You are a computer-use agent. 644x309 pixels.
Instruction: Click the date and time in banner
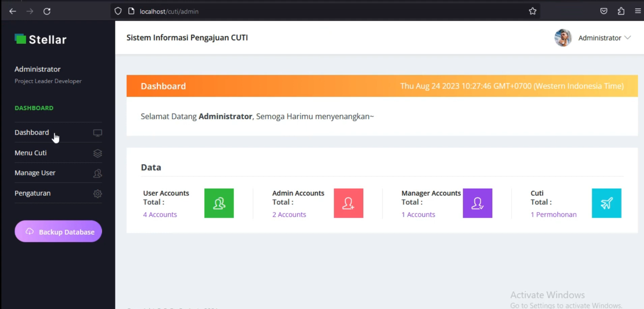click(x=512, y=86)
